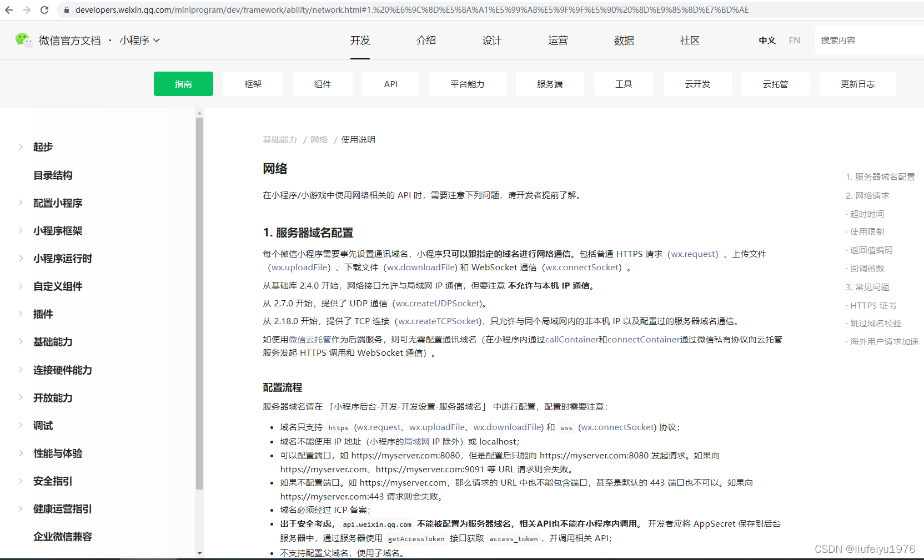Open the 小程序 dropdown selector
The width and height of the screenshot is (924, 560).
(139, 41)
